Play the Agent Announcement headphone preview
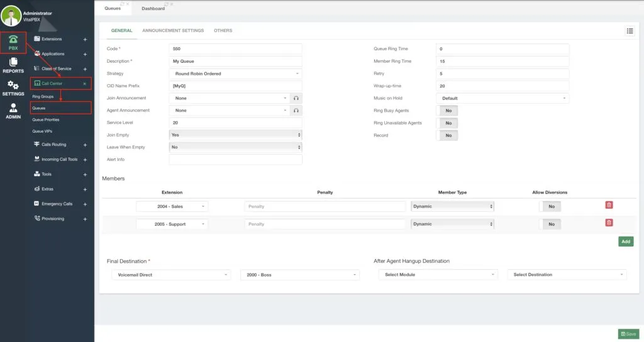 296,111
